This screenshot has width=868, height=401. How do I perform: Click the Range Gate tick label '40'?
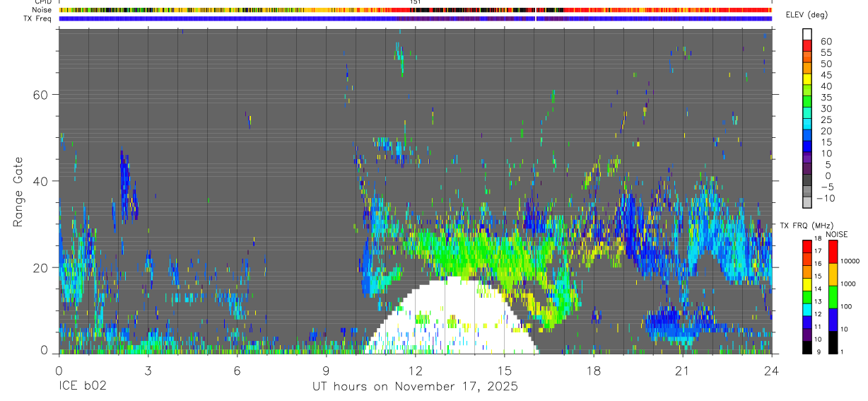(40, 181)
